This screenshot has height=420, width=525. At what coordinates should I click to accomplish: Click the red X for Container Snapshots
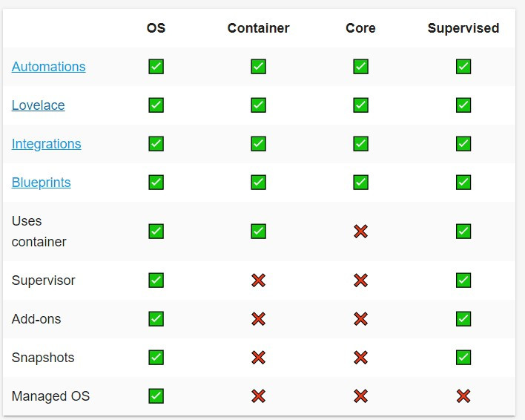pos(258,358)
